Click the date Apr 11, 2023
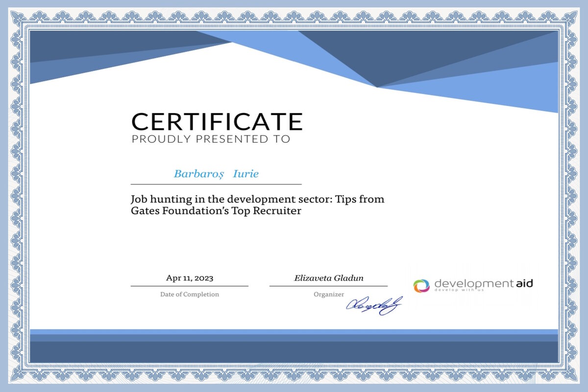588x392 pixels. coord(190,278)
